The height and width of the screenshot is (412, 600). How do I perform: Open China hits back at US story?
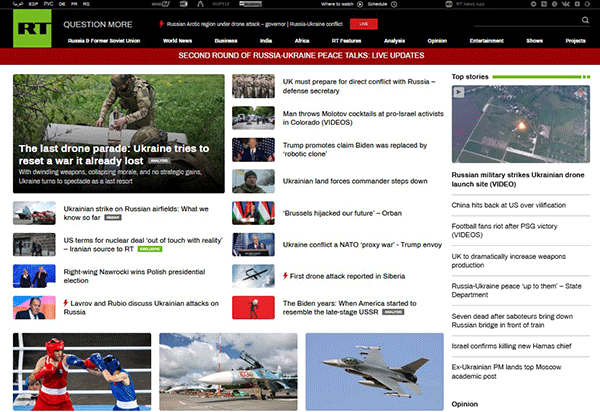pyautogui.click(x=509, y=205)
